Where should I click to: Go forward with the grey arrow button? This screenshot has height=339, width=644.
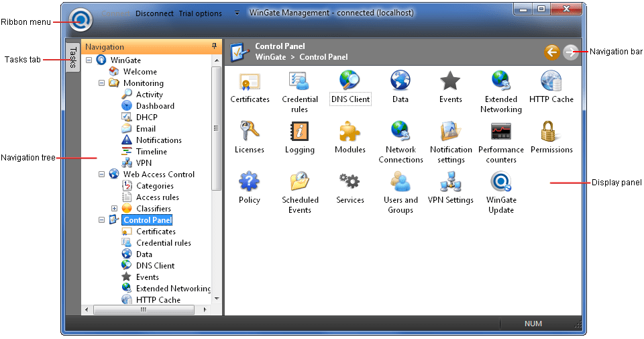pyautogui.click(x=570, y=52)
